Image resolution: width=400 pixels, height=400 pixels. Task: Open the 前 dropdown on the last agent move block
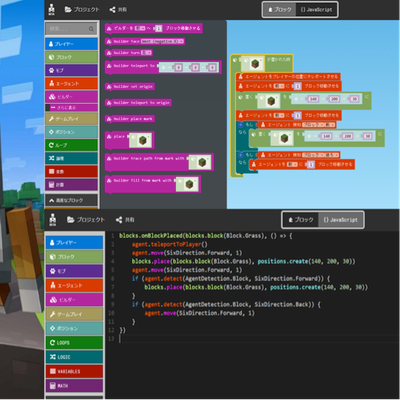(x=292, y=164)
